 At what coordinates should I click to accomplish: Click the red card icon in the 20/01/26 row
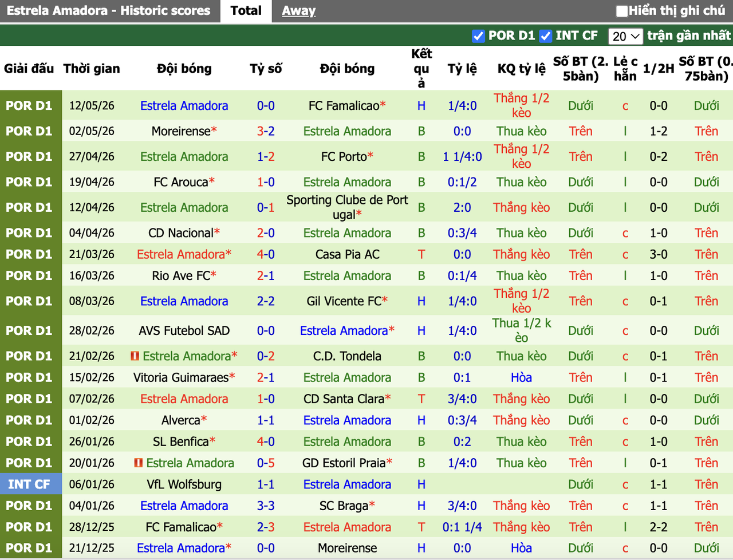(139, 463)
